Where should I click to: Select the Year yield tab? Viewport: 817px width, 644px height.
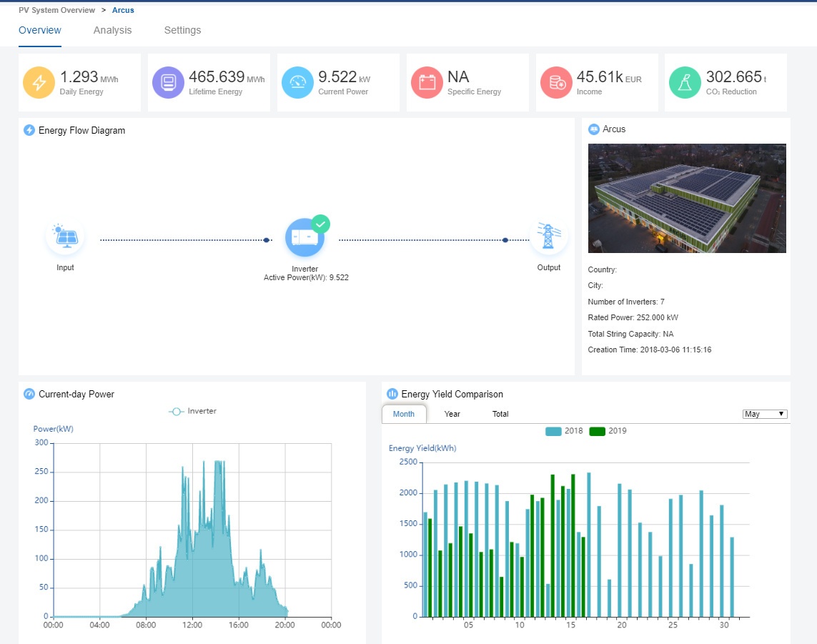452,414
